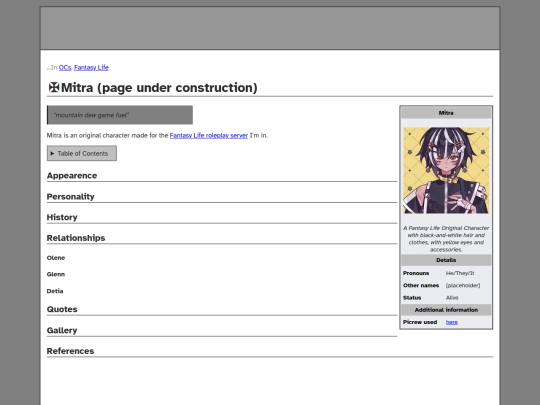Click the Status label in infobox
Viewport: 540px width, 405px height.
(412, 298)
